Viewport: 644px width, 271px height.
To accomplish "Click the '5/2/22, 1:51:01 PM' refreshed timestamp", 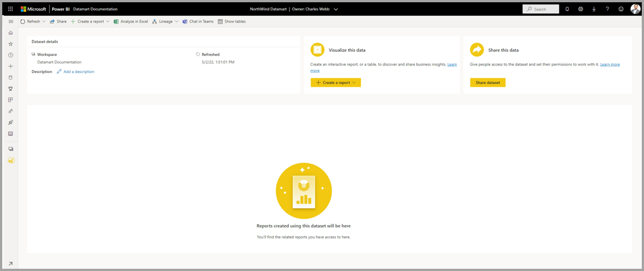I will click(218, 62).
